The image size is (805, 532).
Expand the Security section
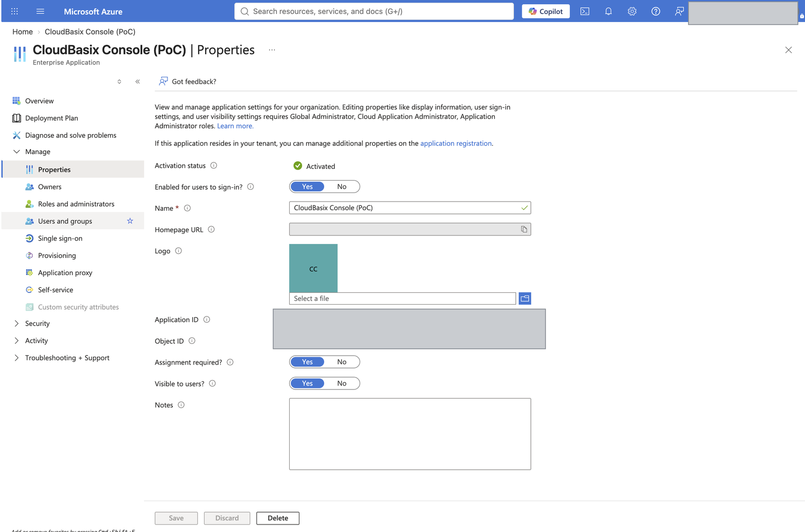[17, 323]
